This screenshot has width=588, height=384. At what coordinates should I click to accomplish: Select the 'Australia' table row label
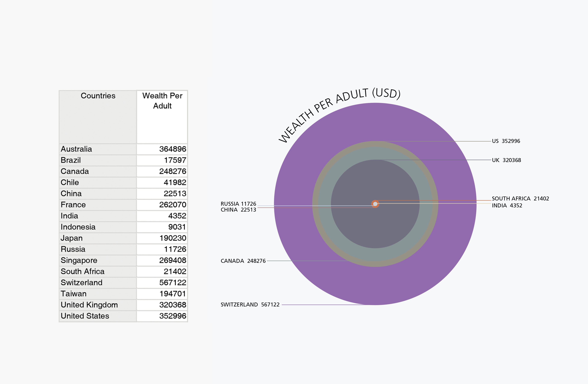pyautogui.click(x=98, y=149)
